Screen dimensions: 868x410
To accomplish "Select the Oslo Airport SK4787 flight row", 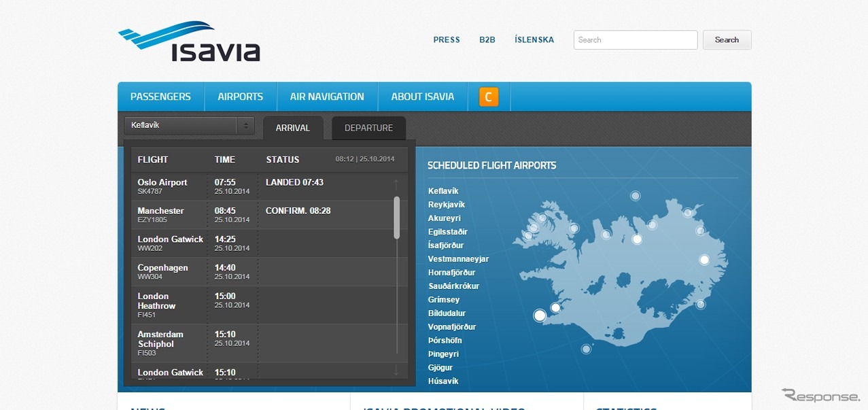I will (x=269, y=186).
